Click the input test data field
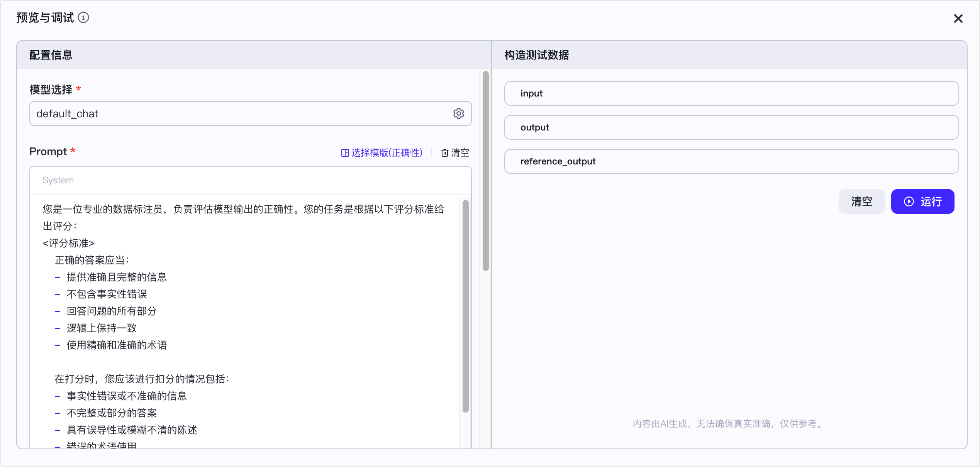Screen dimensions: 980x467 click(x=731, y=93)
